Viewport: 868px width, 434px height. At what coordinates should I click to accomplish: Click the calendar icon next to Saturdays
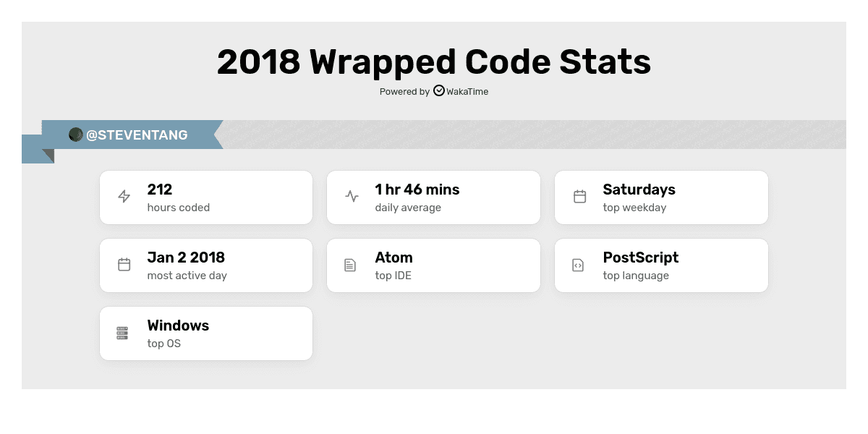tap(580, 197)
